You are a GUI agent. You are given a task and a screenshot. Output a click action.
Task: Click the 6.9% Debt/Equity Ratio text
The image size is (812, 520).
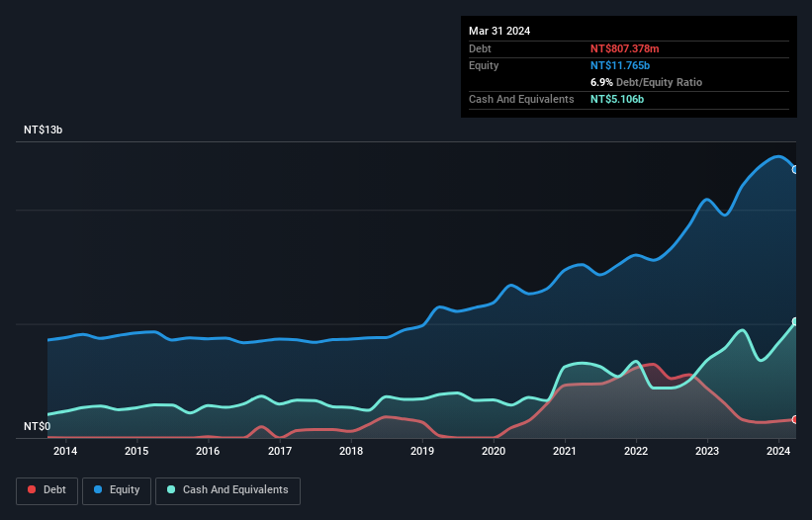click(x=646, y=82)
